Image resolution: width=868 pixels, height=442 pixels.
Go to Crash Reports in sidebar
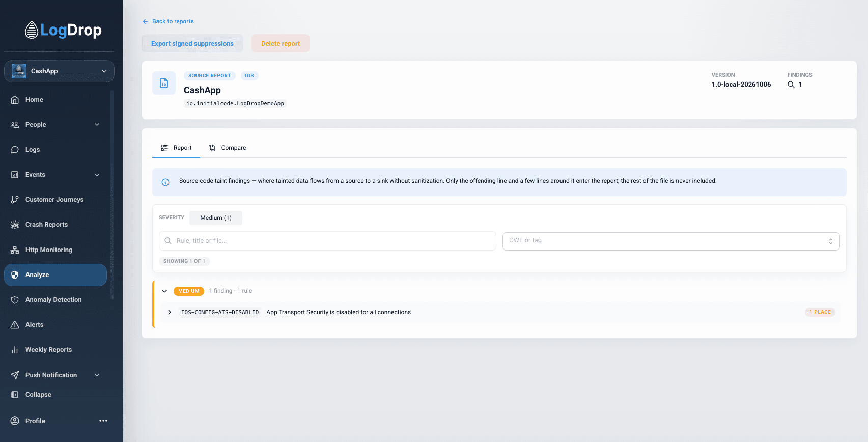[x=55, y=225]
